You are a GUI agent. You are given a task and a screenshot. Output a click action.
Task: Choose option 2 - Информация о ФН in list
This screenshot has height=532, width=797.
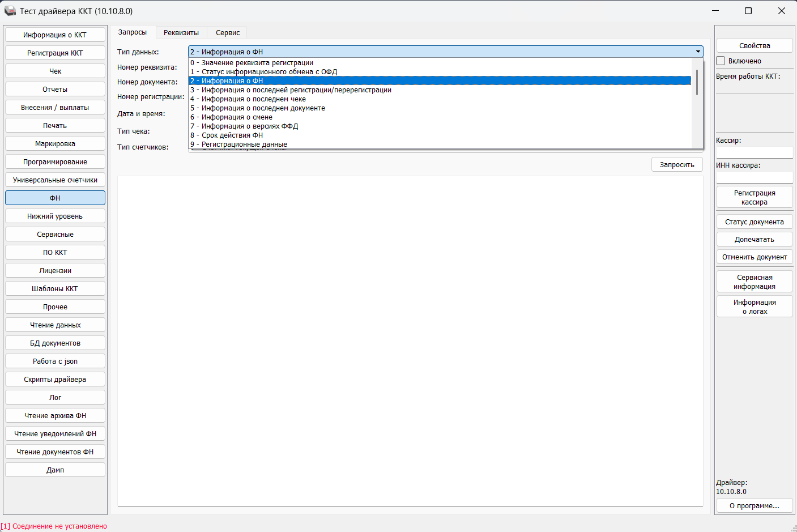(x=440, y=81)
